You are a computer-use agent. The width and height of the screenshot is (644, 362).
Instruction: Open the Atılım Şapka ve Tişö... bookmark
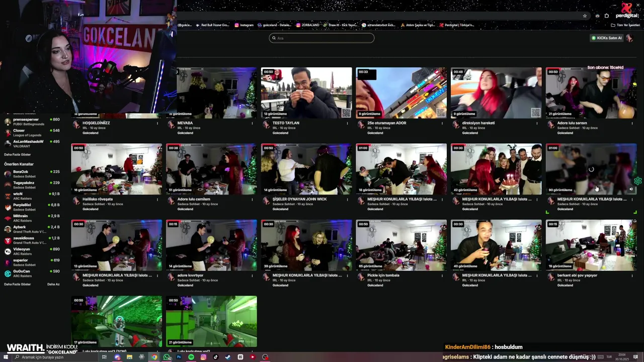(418, 25)
